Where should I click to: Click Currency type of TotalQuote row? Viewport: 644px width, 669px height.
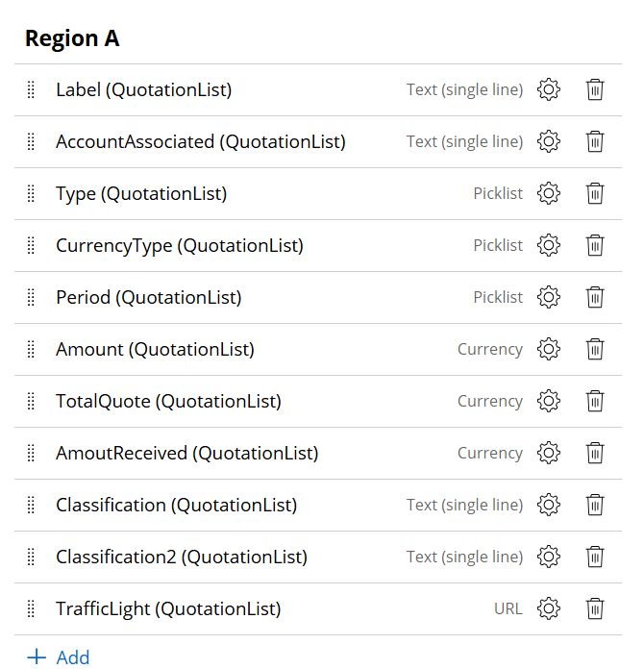click(490, 402)
